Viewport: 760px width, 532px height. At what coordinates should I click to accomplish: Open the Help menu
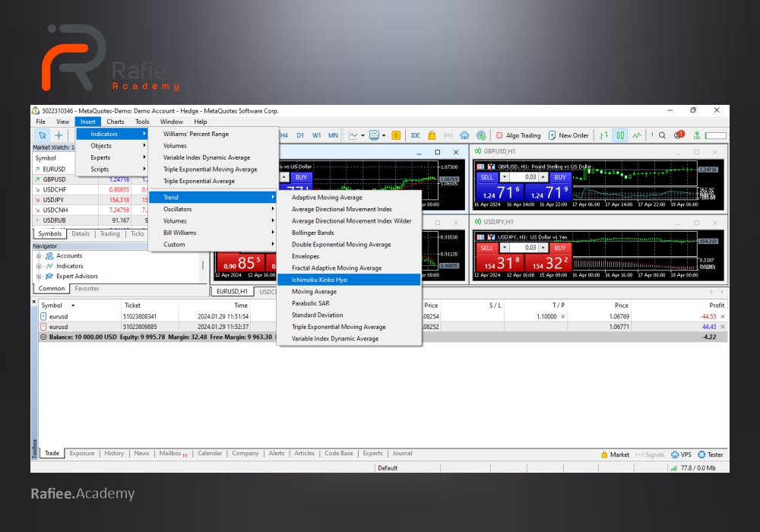[x=200, y=122]
